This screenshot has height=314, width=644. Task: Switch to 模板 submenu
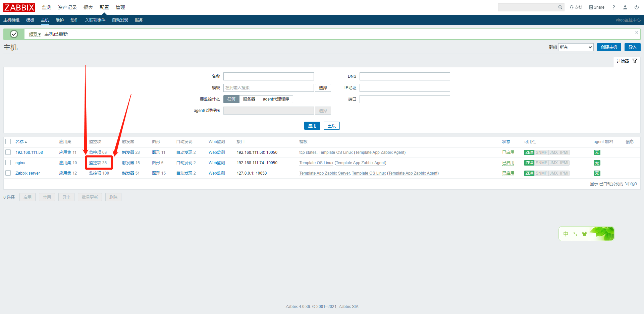point(30,20)
